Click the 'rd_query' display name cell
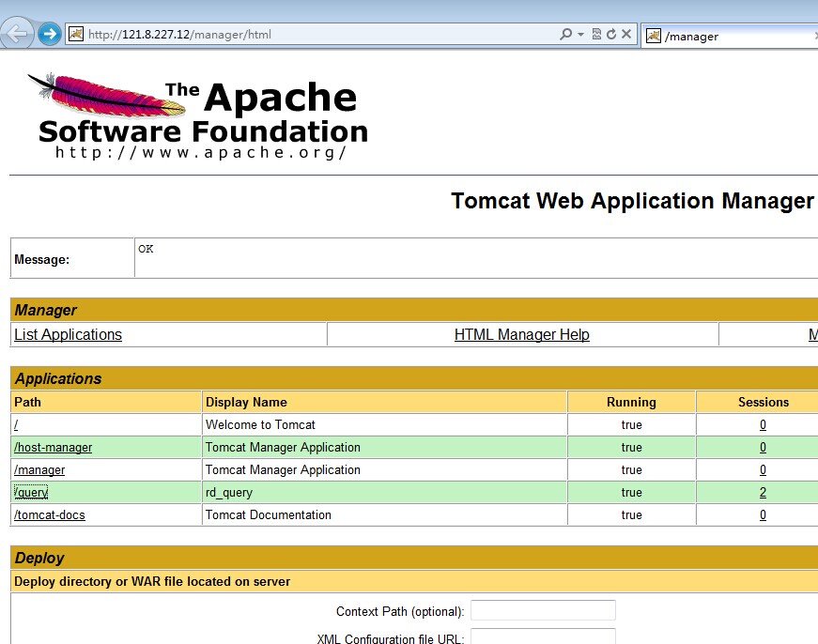The image size is (818, 644). (384, 492)
